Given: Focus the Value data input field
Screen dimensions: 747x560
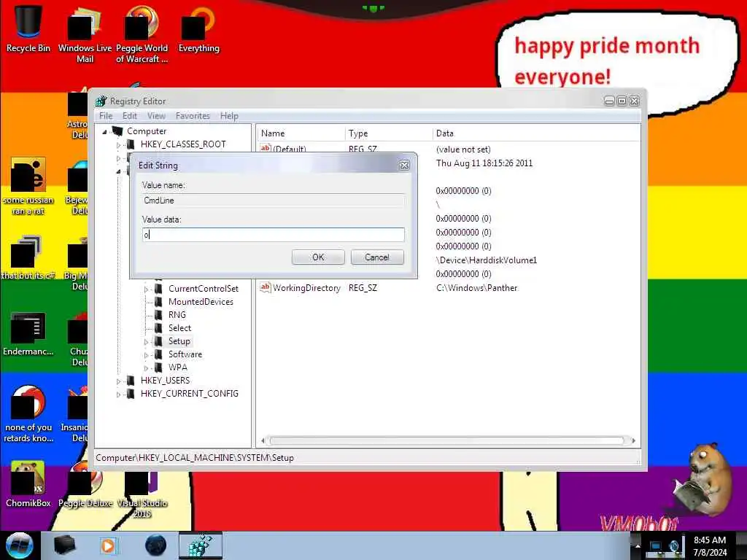Looking at the screenshot, I should coord(273,235).
